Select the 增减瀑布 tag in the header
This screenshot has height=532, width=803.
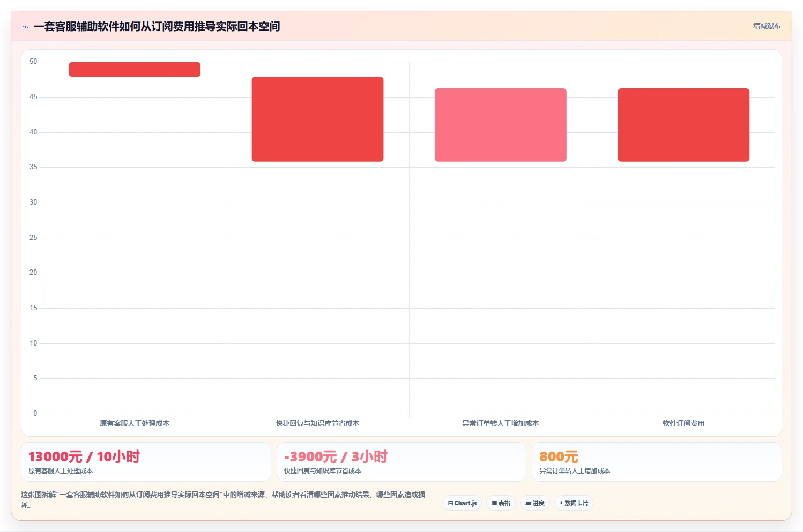(x=767, y=26)
